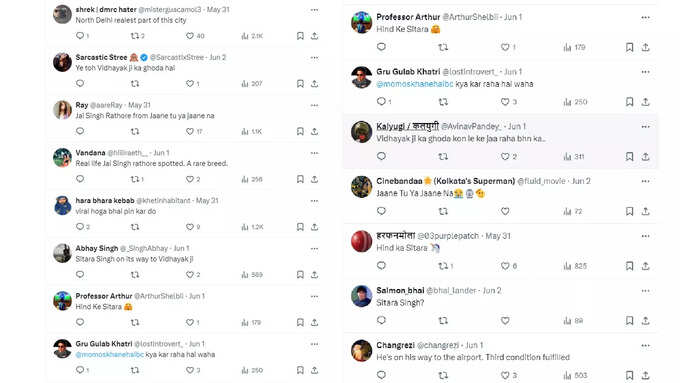Viewport: 680px width, 383px height.
Task: Open the @momoskhanehaibc mention in right column
Action: (x=415, y=84)
